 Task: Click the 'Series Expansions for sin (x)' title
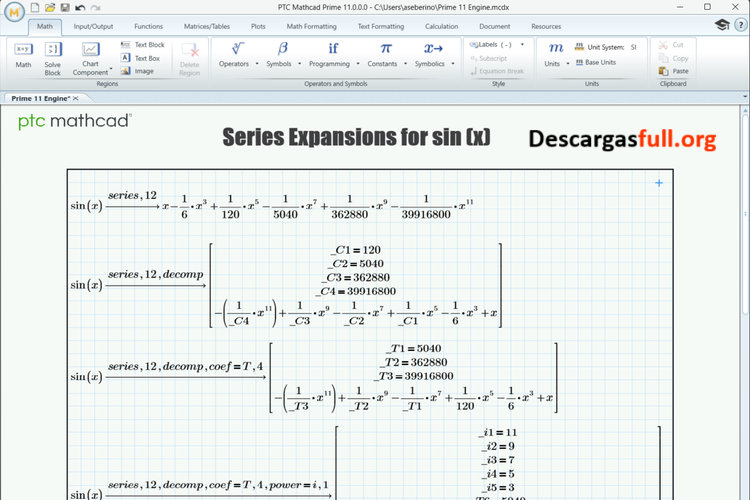point(356,137)
